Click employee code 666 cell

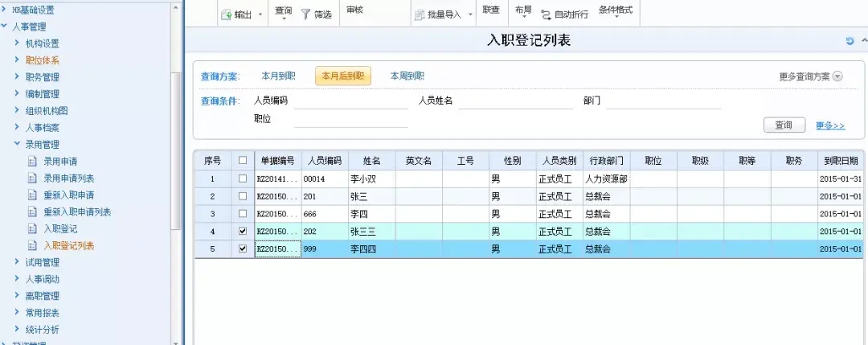(x=325, y=214)
